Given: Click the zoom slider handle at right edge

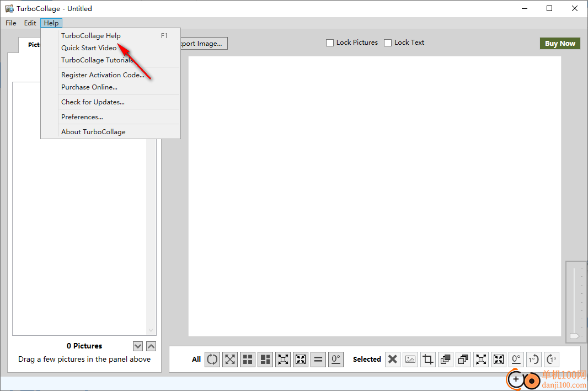Looking at the screenshot, I should coord(574,336).
